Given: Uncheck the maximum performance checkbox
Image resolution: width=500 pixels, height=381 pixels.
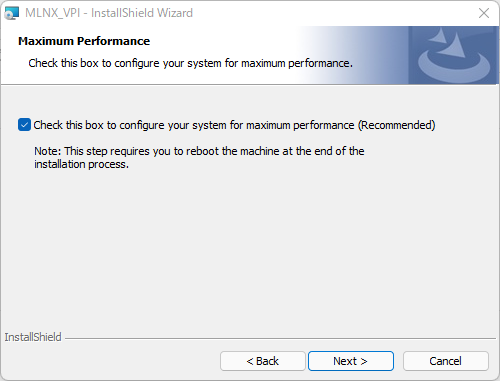Looking at the screenshot, I should 24,125.
